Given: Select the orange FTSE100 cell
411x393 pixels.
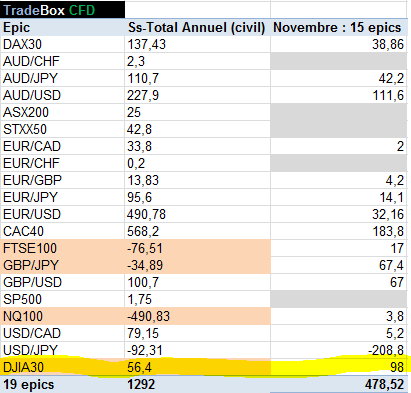Looking at the screenshot, I should [62, 248].
